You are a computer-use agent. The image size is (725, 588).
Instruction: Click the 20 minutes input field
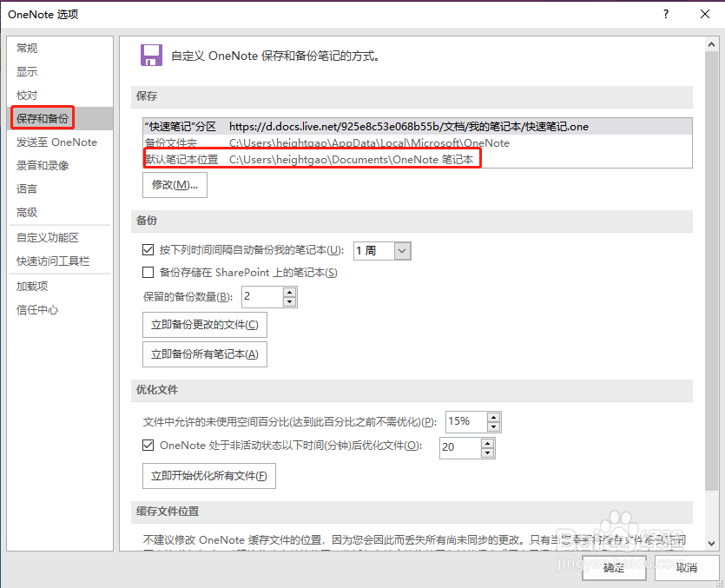460,447
